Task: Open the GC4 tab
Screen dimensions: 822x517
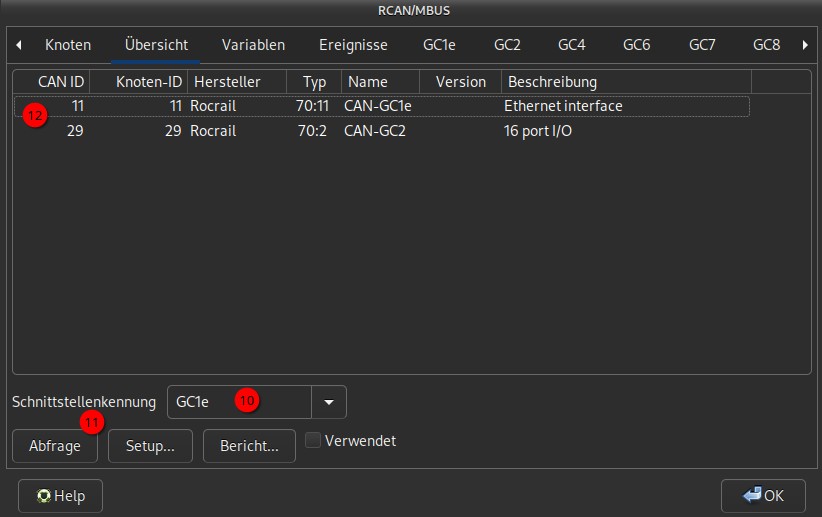Action: click(x=571, y=45)
